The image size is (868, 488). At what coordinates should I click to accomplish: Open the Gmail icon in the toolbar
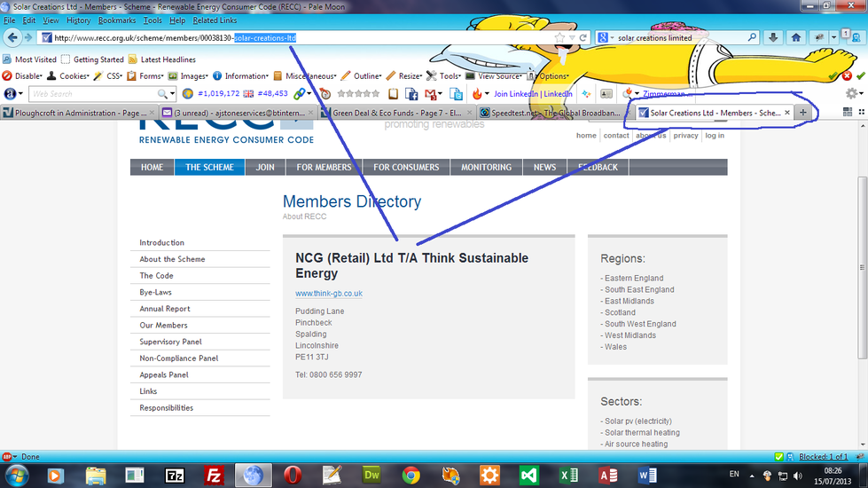click(430, 94)
